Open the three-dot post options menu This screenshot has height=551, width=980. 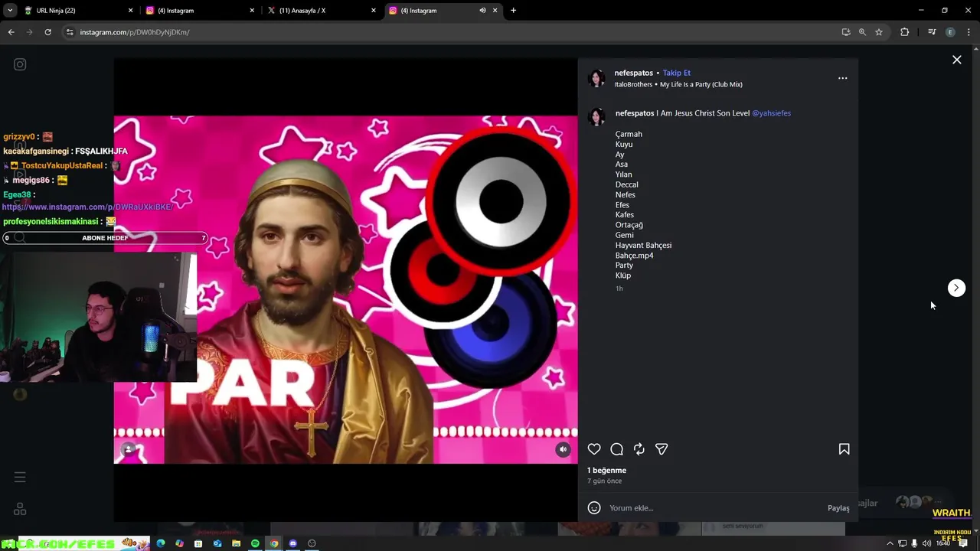[x=842, y=78]
